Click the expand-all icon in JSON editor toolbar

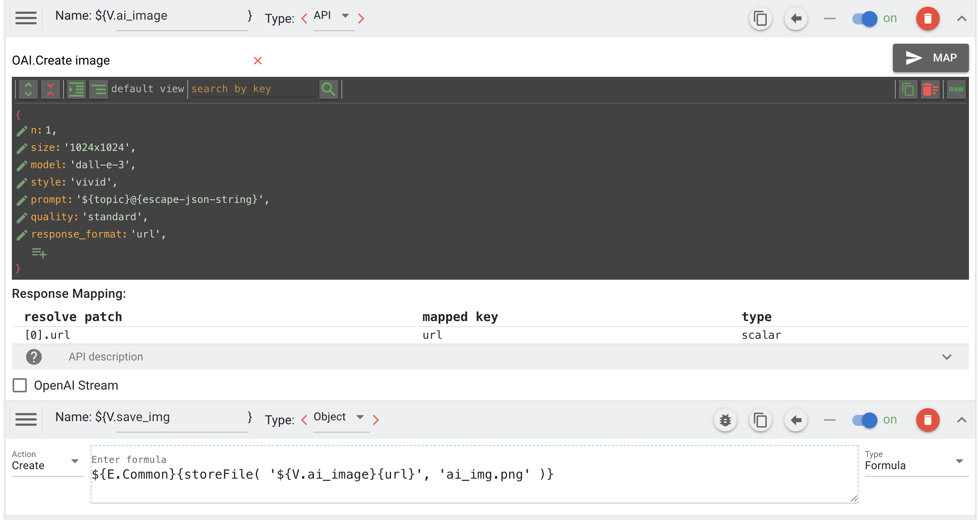pos(28,89)
